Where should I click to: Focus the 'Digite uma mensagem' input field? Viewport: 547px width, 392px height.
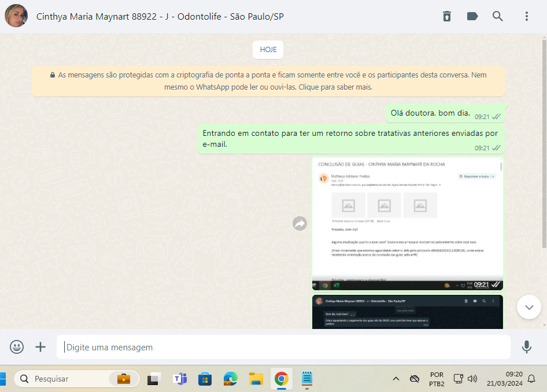coord(283,347)
